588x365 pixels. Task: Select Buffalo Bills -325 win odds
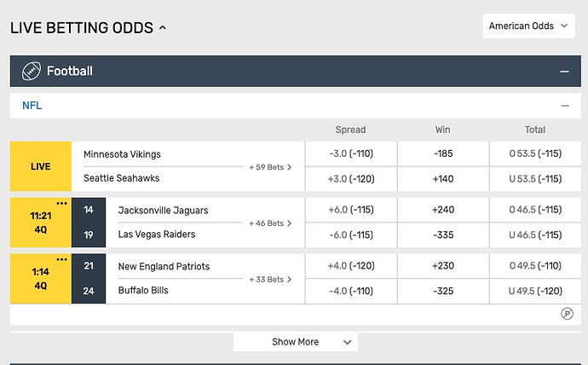[x=442, y=291]
